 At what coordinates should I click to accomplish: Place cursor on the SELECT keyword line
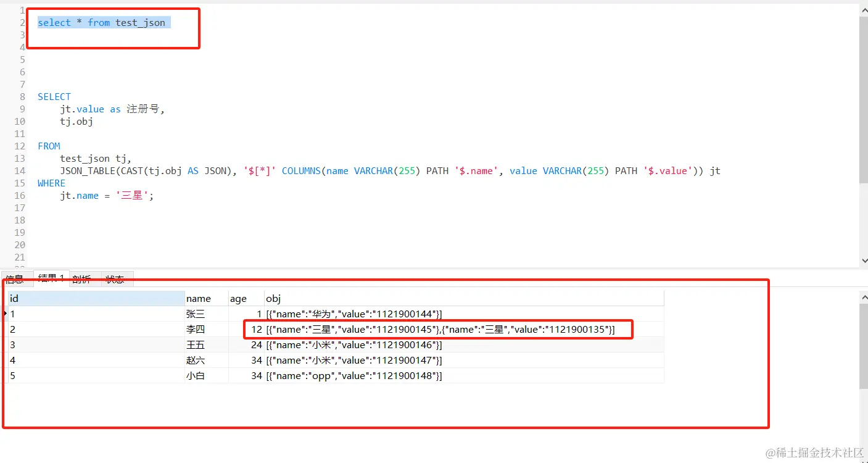coord(54,97)
